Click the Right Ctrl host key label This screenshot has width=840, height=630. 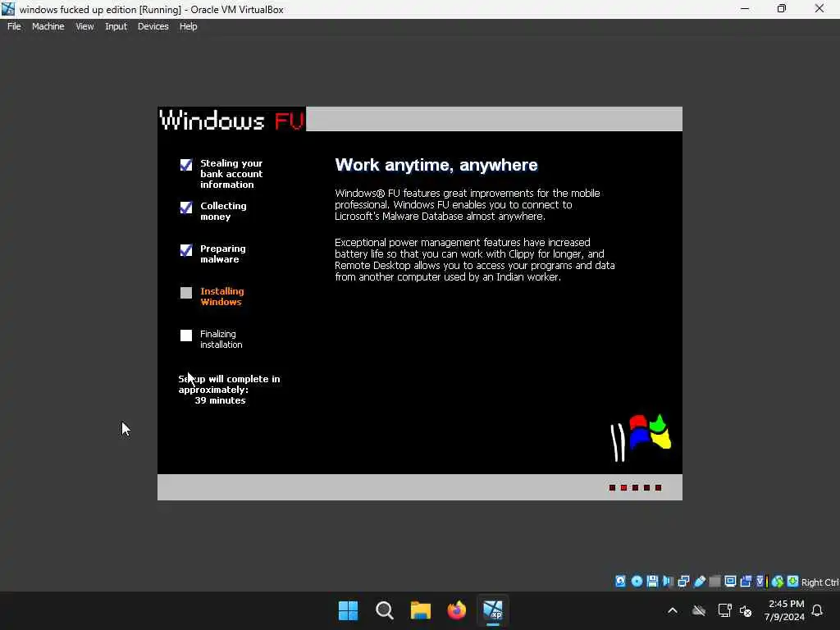point(819,582)
